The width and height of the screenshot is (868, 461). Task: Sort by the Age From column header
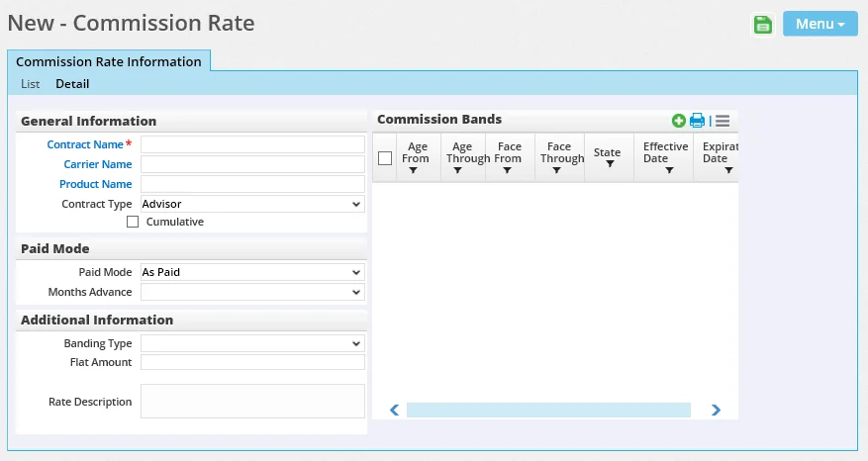tap(416, 152)
